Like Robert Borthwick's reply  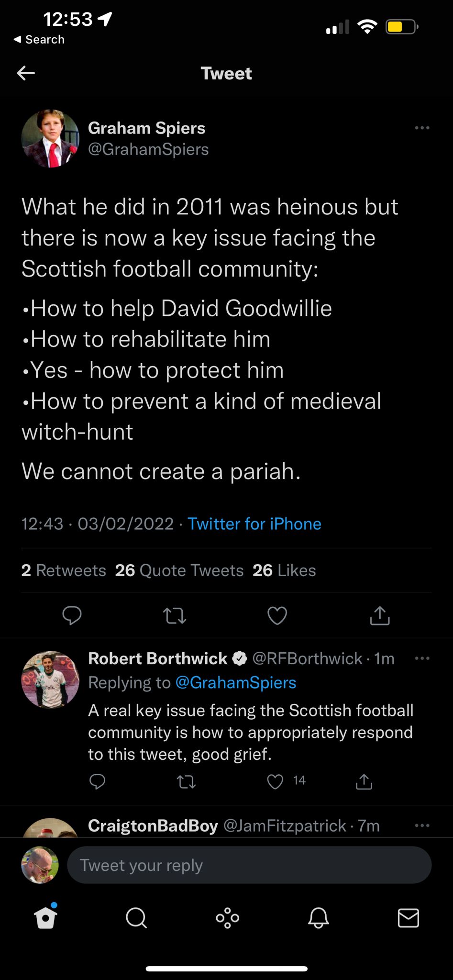pyautogui.click(x=275, y=781)
